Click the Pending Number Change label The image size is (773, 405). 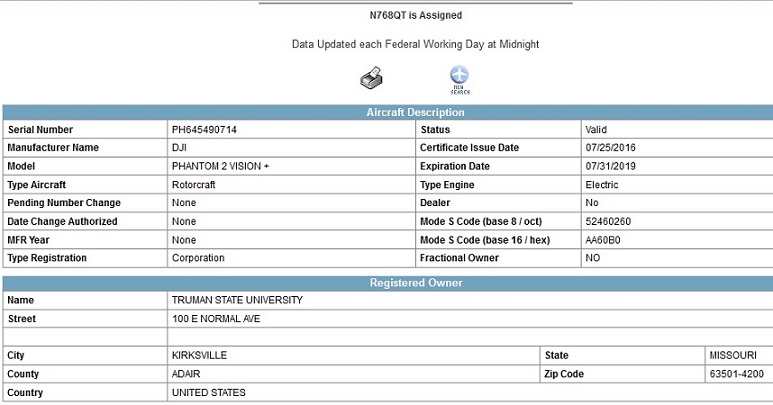click(x=64, y=202)
